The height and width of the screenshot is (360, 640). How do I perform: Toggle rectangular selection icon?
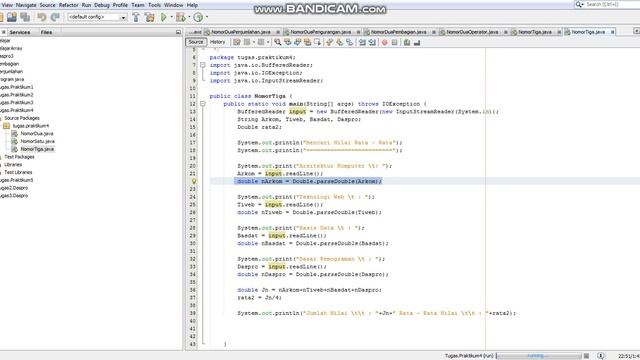pyautogui.click(x=317, y=42)
